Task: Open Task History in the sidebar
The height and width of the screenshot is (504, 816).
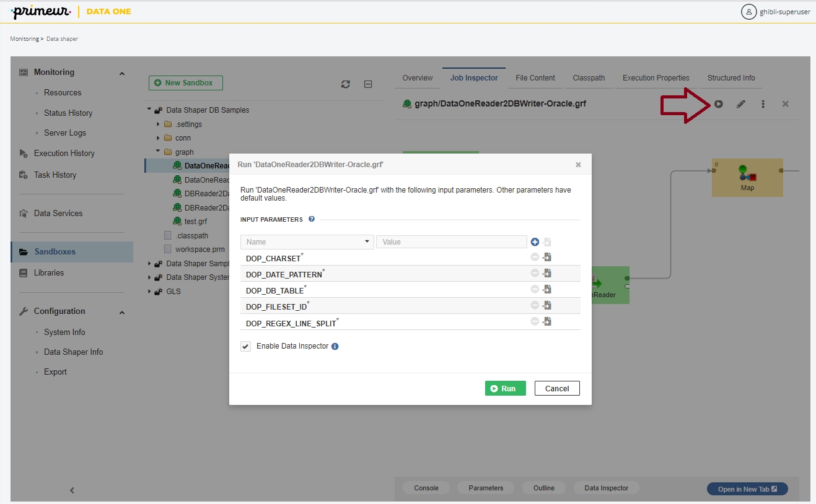Action: pyautogui.click(x=55, y=175)
